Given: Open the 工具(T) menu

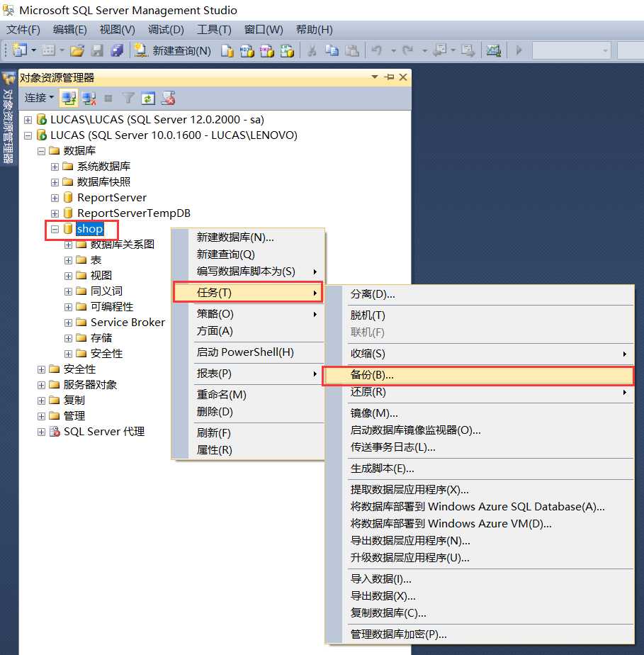Looking at the screenshot, I should pos(214,30).
